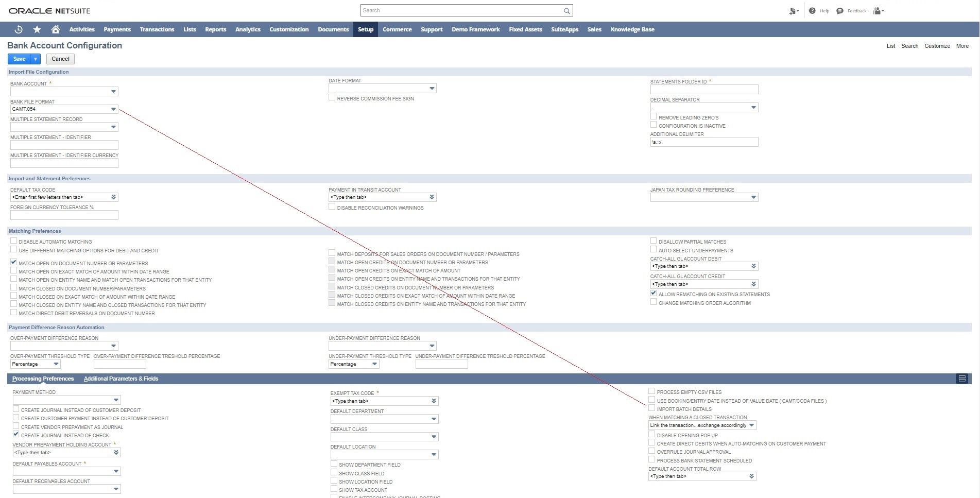Open the create-new icon next to Help
980x498 pixels.
(794, 11)
